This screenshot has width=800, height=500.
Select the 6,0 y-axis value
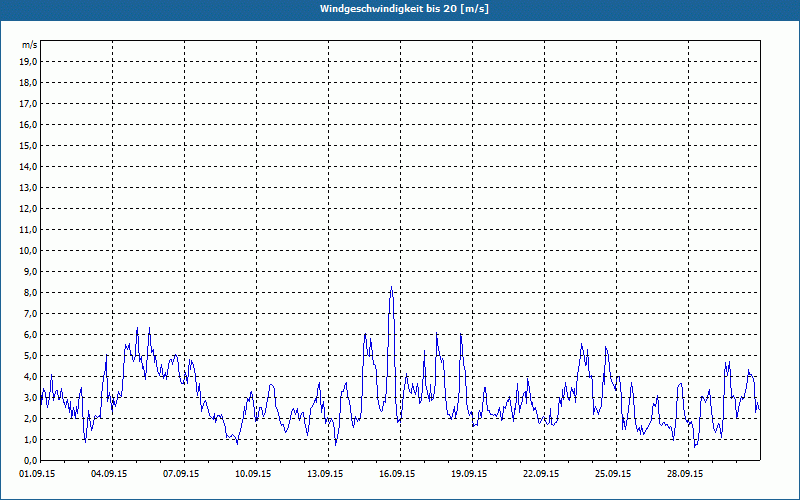31,334
